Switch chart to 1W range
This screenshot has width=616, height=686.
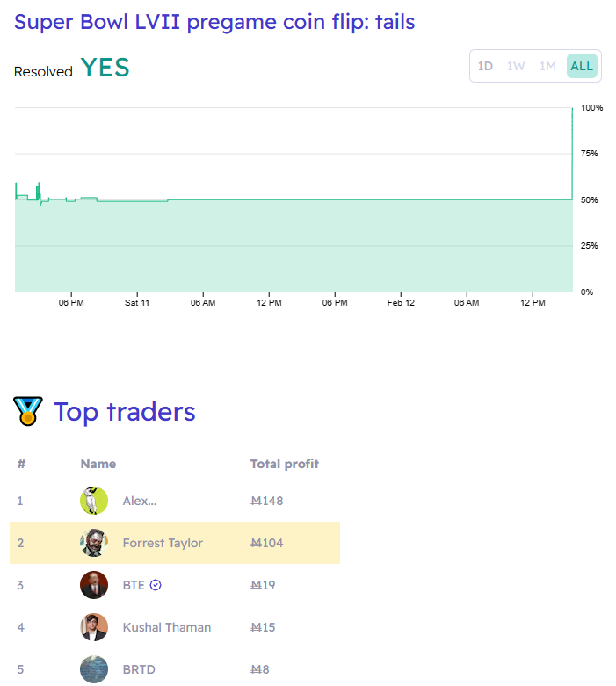[516, 66]
